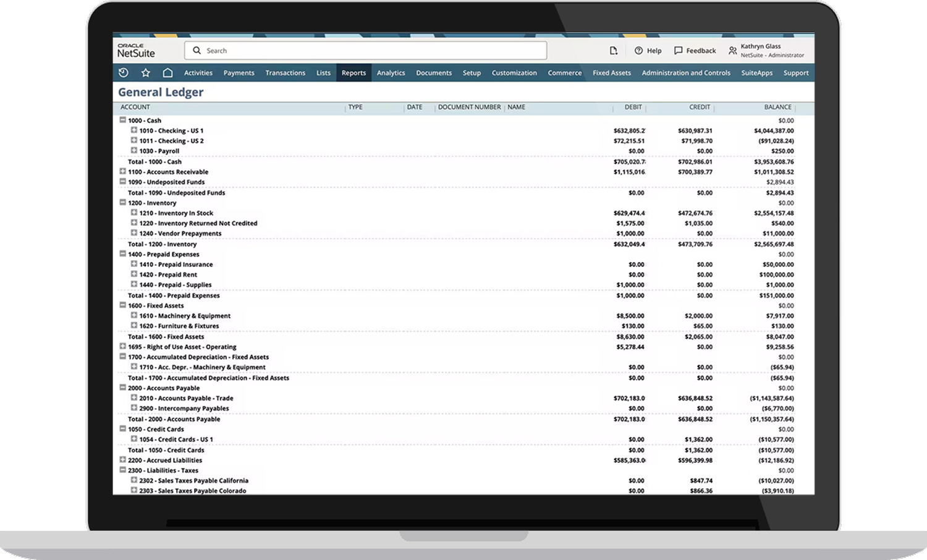Click the search magnifier icon

coord(197,50)
